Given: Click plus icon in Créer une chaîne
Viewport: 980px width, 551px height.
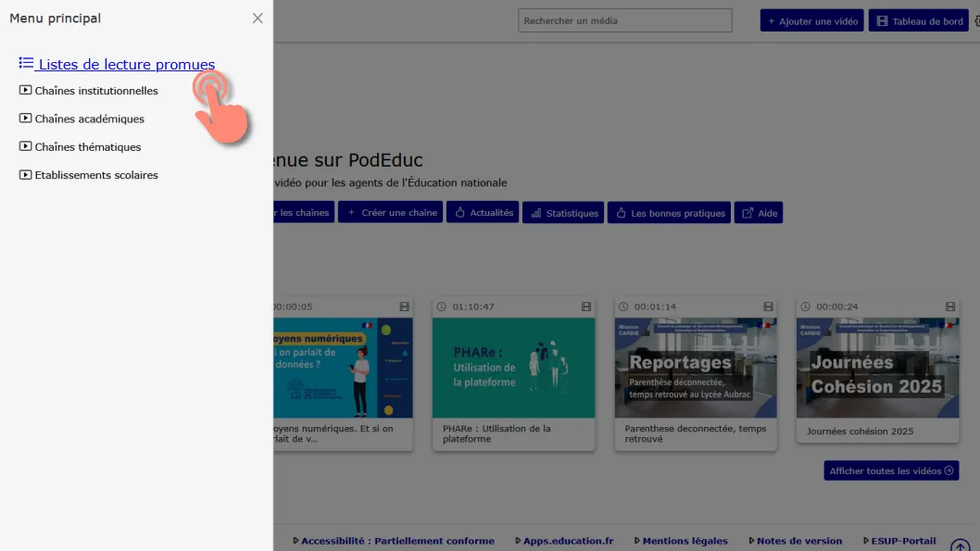Looking at the screenshot, I should 351,212.
